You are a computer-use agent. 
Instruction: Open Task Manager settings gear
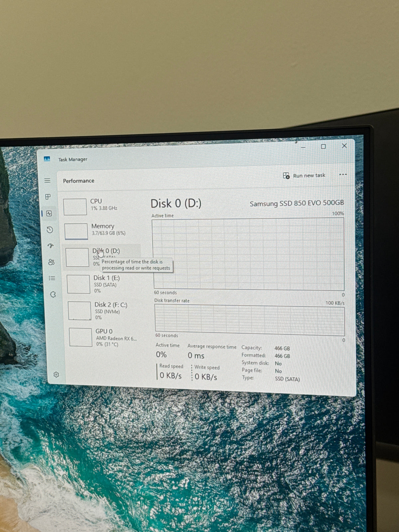tap(56, 375)
